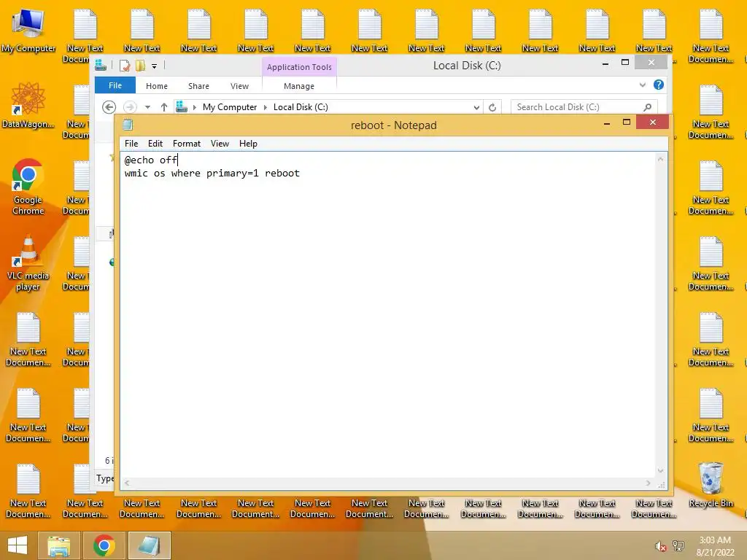Click the search magnifier in Explorer
This screenshot has width=747, height=560.
[648, 107]
